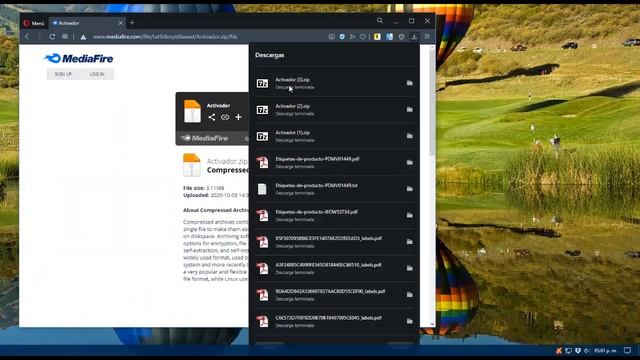
Task: Share the Activador file via share icon
Action: (x=211, y=118)
